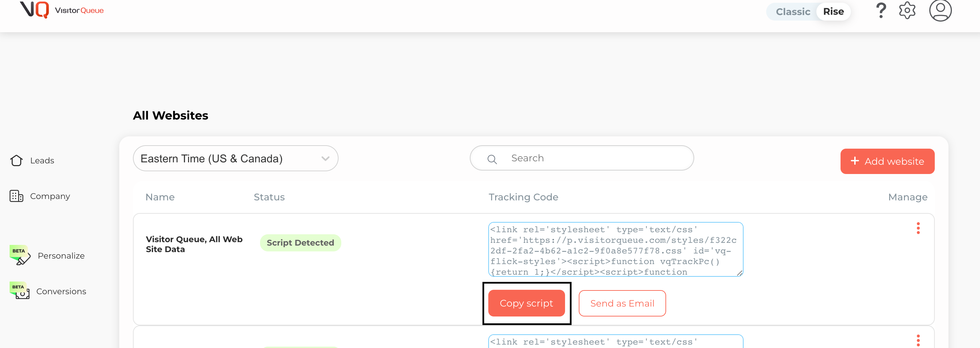Screen dimensions: 980x348
Task: Click the Visitor Queue, All Web Site Data name
Action: point(194,244)
